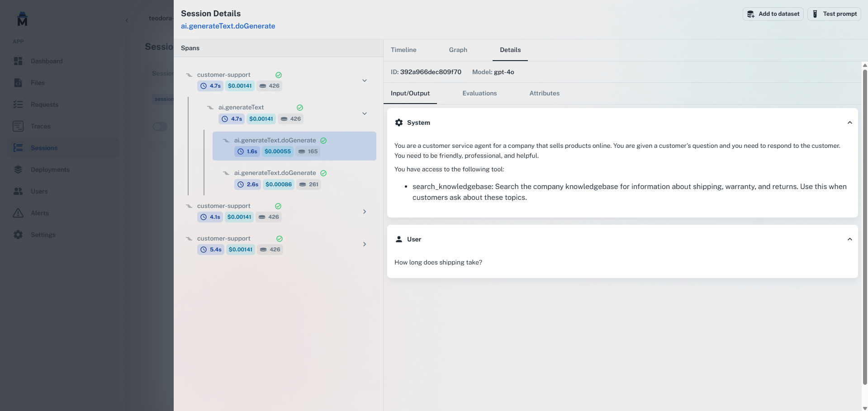Click the green check on first customer-support span
Viewport: 868px width, 411px height.
279,75
